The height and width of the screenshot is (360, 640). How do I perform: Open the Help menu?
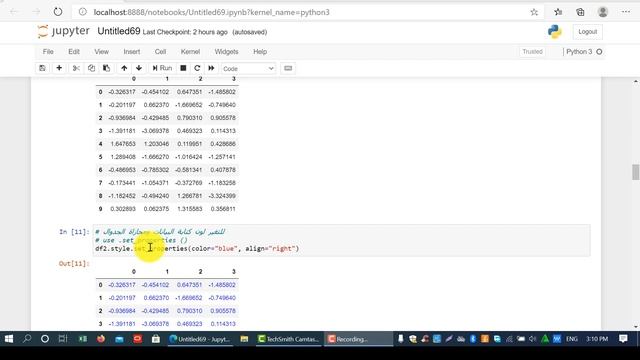260,52
